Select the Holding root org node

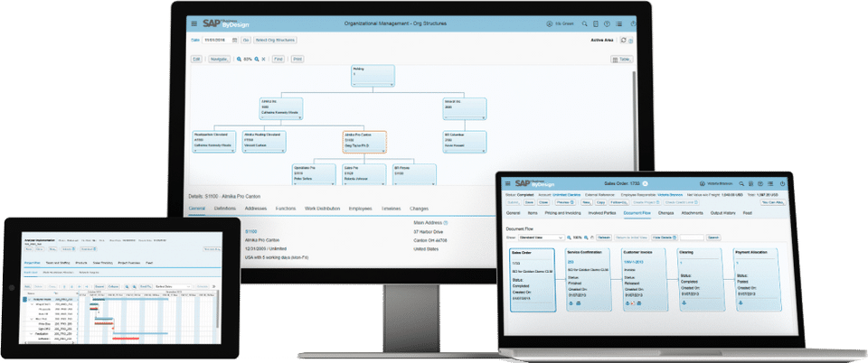point(373,76)
